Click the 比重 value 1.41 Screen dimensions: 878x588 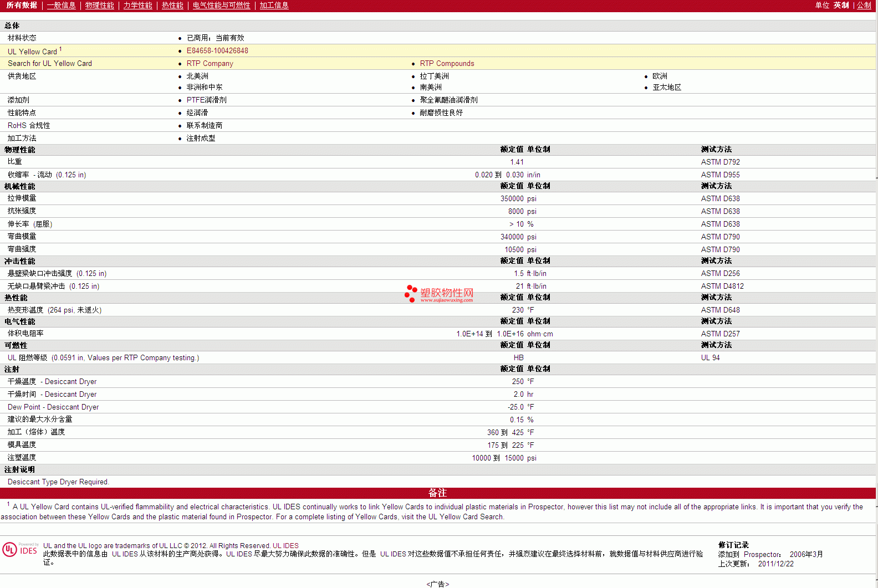(517, 162)
